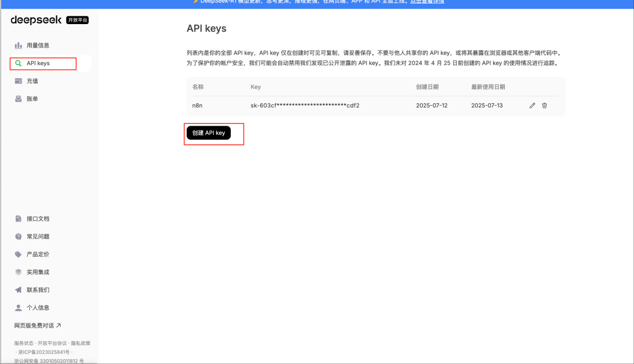Click the 服务状态 footer link
Screen dimensions: 634x364
click(24, 343)
